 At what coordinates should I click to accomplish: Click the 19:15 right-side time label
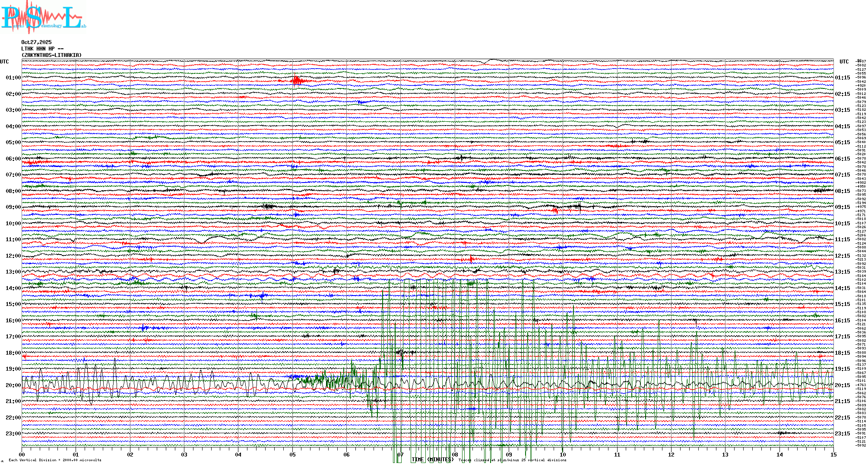[842, 369]
